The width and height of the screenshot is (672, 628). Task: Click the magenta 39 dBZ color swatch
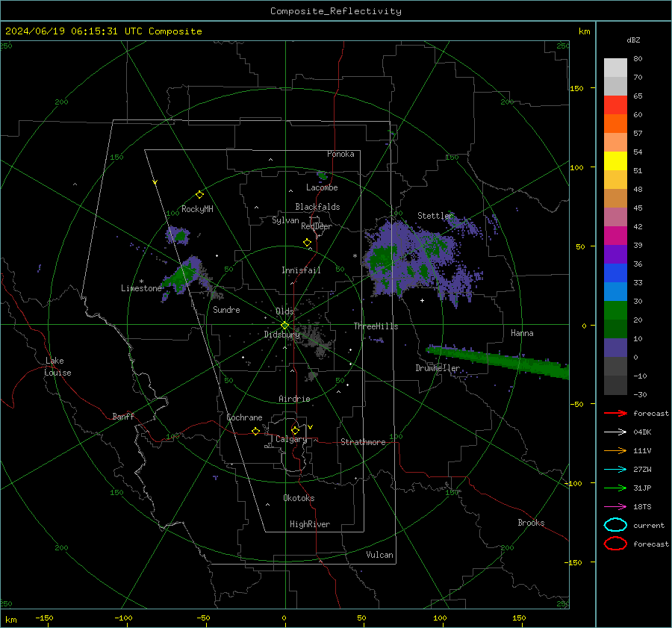[x=615, y=236]
